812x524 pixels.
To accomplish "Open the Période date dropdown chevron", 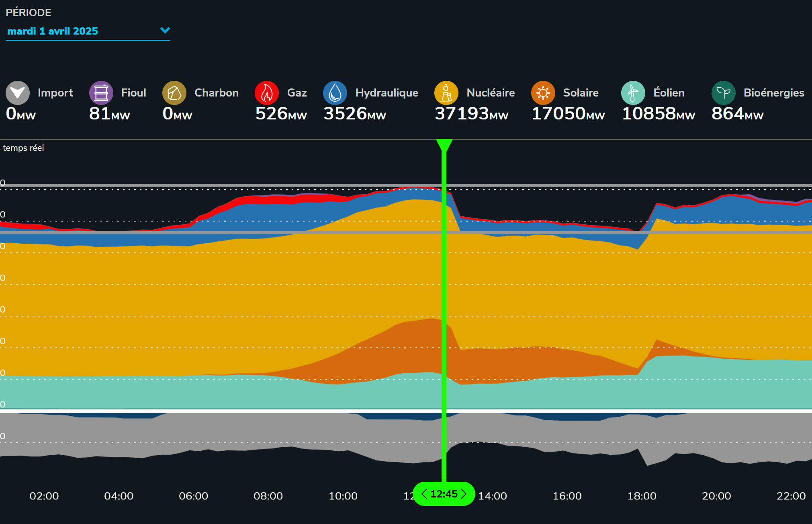I will point(165,30).
